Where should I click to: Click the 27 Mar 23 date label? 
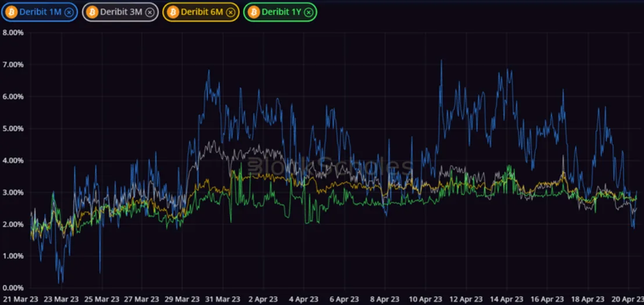[142, 299]
